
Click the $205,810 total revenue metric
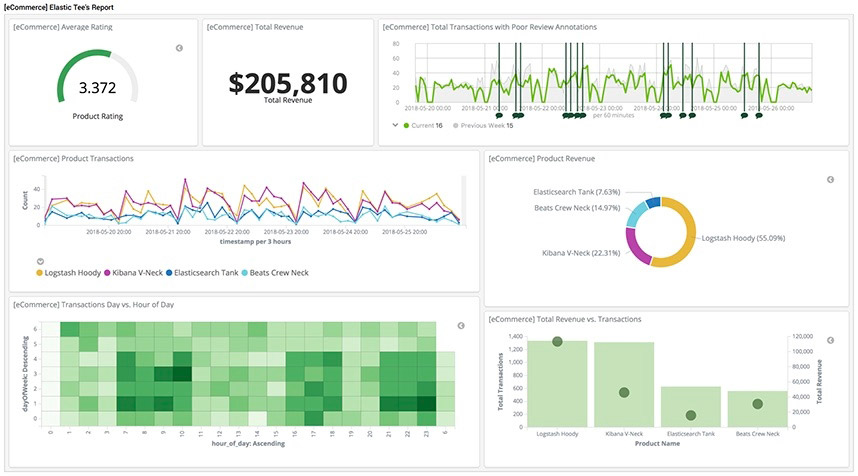pos(288,83)
